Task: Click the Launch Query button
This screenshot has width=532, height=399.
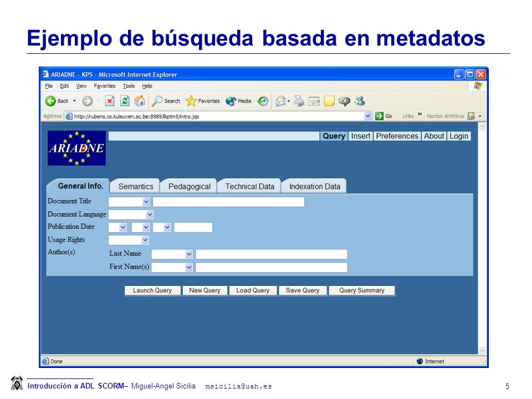Action: [152, 290]
